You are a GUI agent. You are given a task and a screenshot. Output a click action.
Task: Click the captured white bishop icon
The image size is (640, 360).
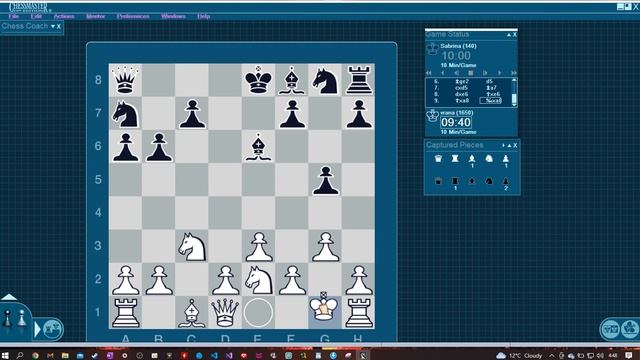472,159
